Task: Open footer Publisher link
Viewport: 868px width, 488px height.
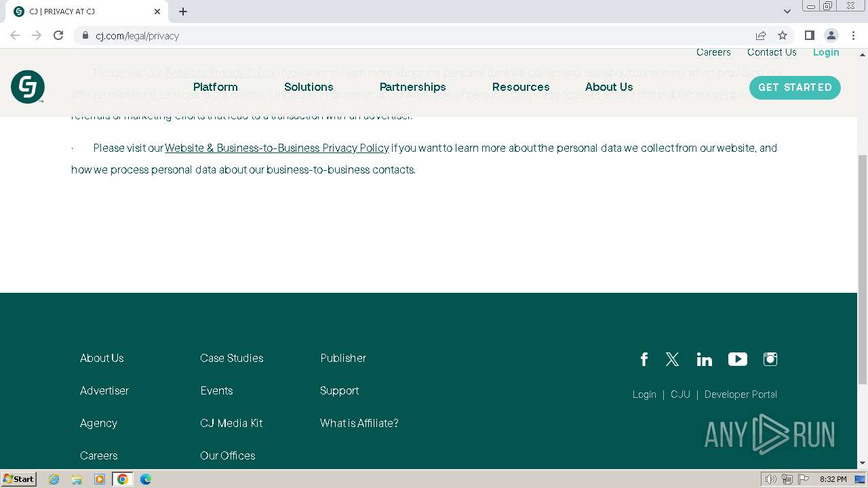Action: coord(343,358)
